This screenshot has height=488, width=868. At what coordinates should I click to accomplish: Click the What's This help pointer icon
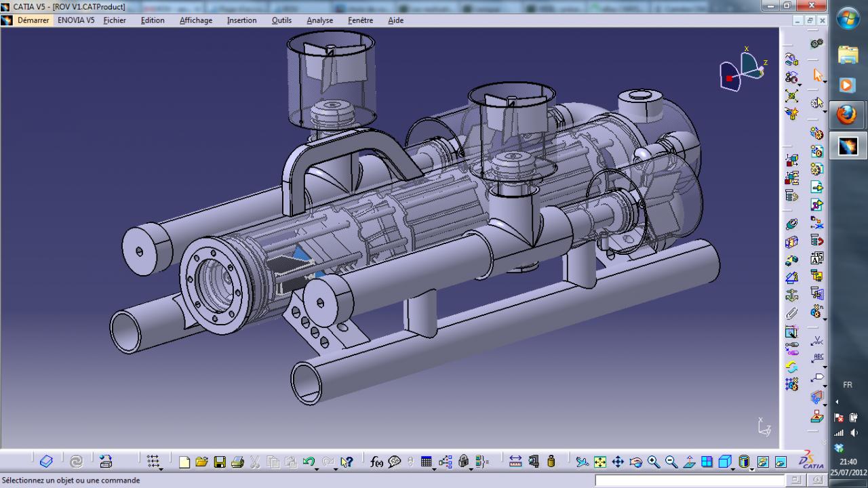[x=347, y=462]
